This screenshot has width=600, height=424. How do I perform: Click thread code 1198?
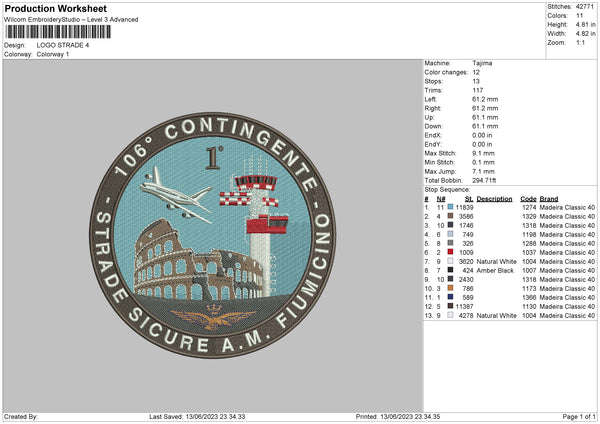(529, 235)
